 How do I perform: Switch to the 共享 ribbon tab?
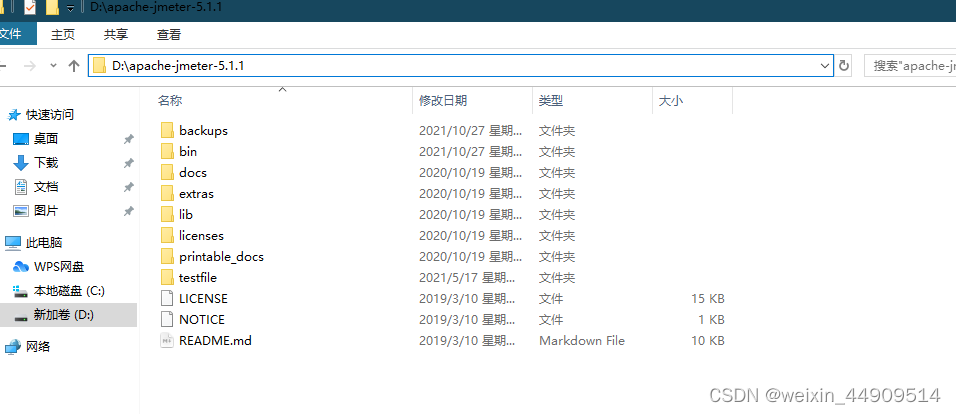point(116,35)
